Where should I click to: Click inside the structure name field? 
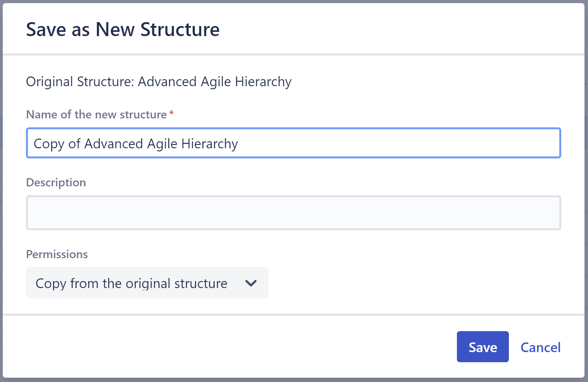click(293, 143)
